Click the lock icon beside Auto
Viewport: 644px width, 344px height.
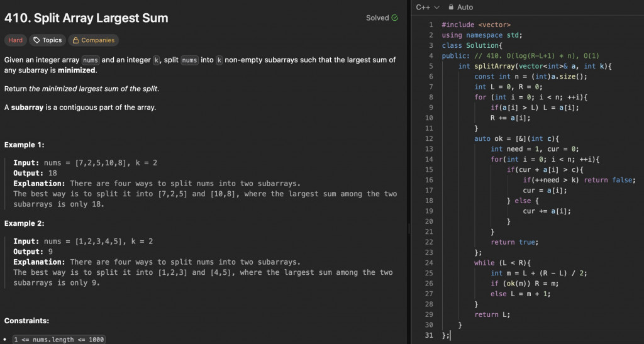451,7
